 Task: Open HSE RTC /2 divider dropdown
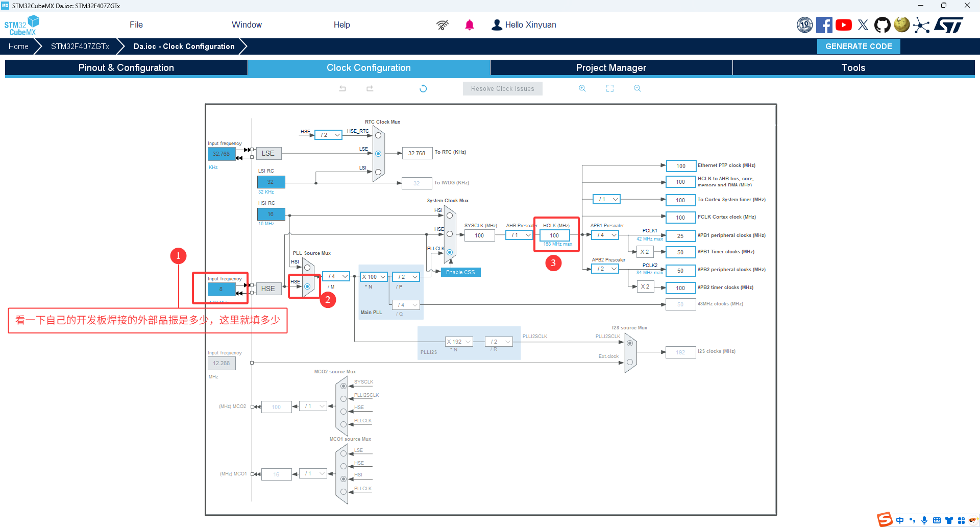(x=328, y=135)
